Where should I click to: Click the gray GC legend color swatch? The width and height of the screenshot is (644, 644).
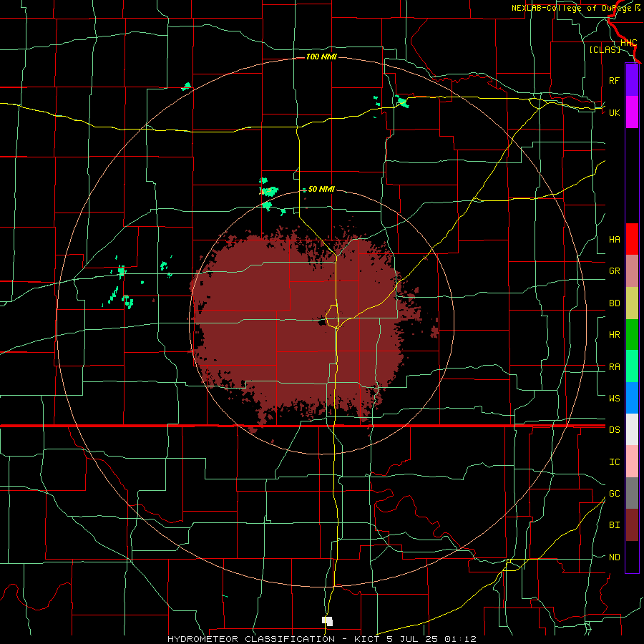632,493
